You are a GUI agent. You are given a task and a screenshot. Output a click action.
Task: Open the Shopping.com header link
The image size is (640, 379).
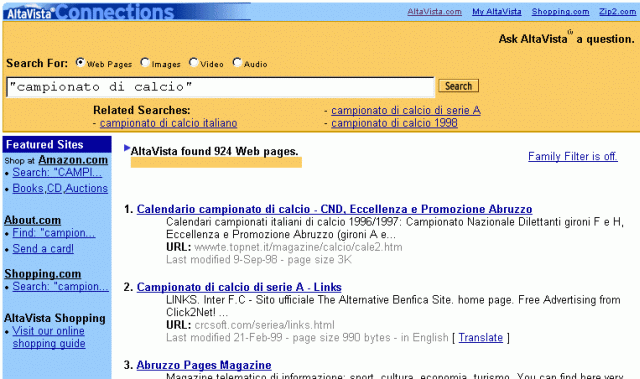pos(560,12)
